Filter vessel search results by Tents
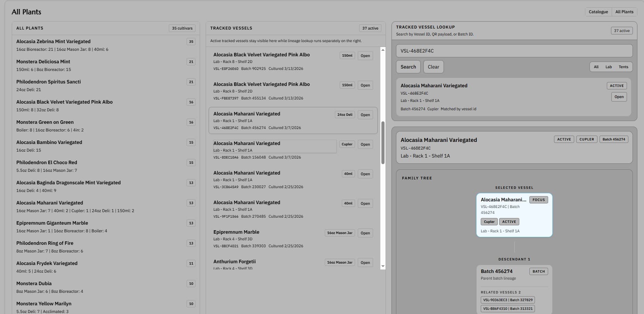 click(624, 67)
